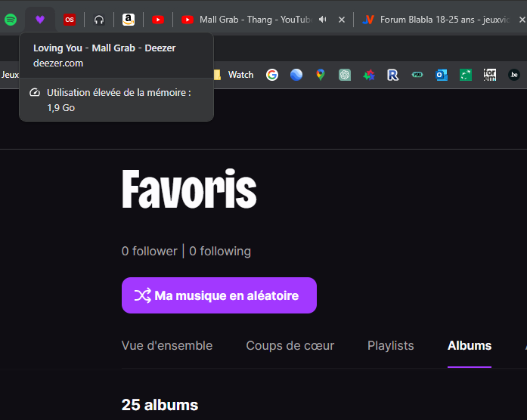Image resolution: width=527 pixels, height=420 pixels.
Task: Click the 25 albums heading
Action: [160, 405]
